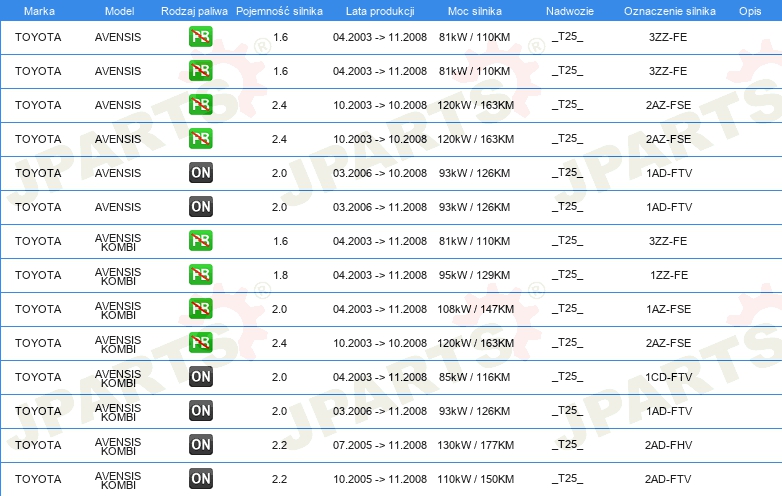Click petrol icon in AVENSIS KOMBI 2AZ-FSE row

tap(200, 342)
